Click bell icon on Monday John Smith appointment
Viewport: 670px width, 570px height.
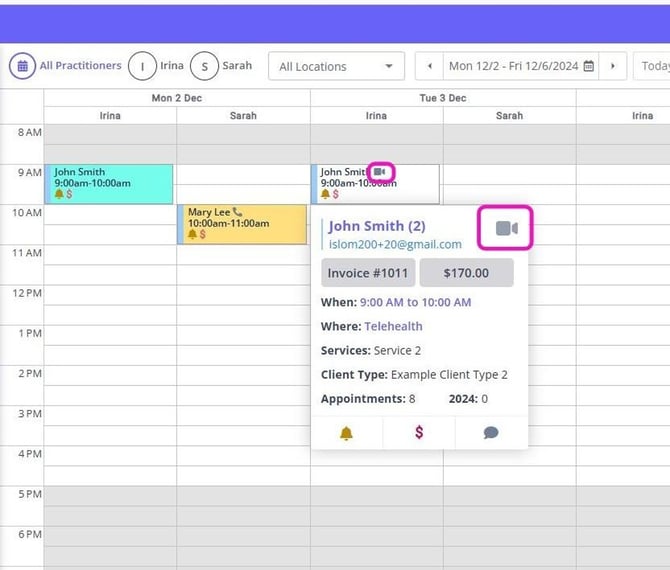pos(59,194)
